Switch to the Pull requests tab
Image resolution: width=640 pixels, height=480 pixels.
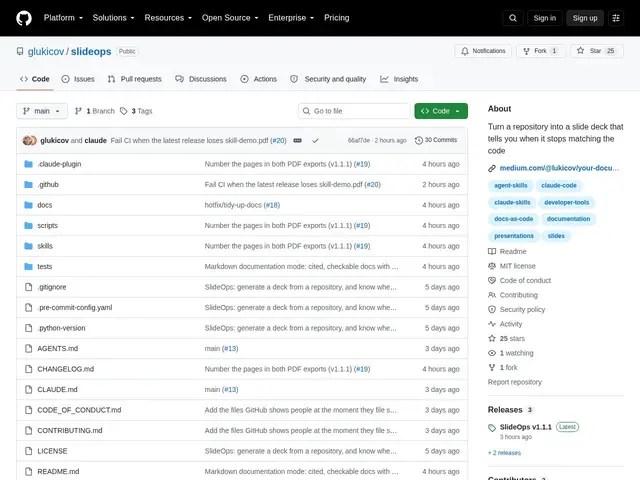click(135, 79)
